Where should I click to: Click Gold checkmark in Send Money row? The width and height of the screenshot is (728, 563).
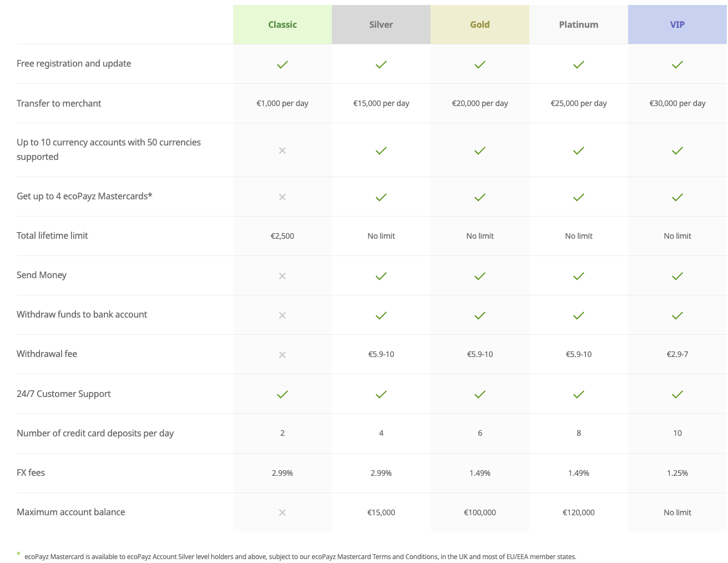(480, 276)
